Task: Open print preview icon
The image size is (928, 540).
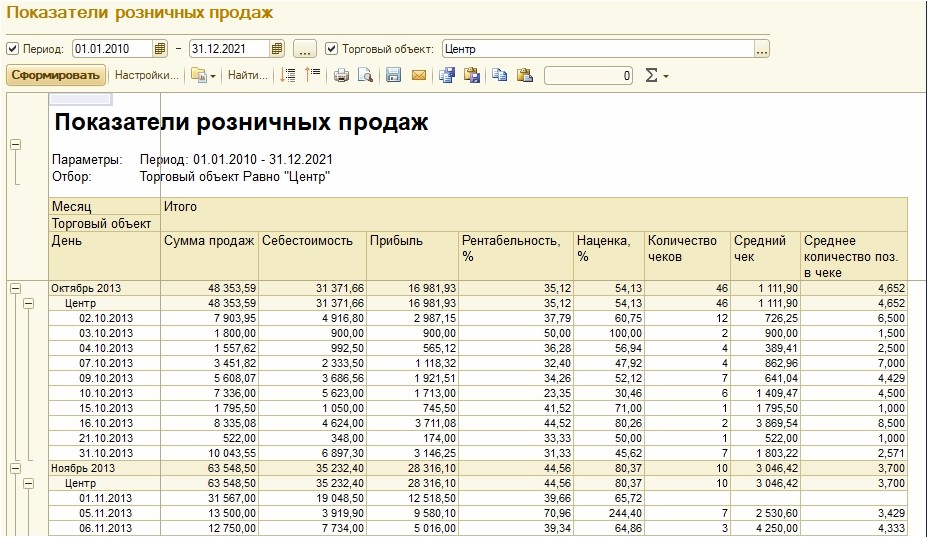Action: click(x=366, y=75)
